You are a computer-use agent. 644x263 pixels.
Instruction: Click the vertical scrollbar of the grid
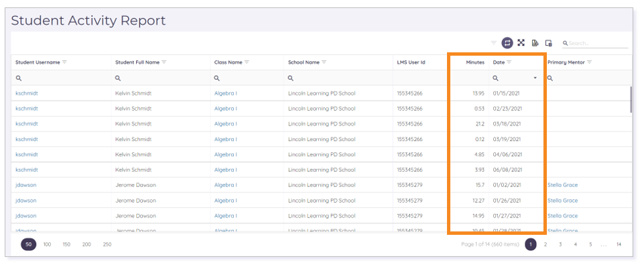pos(631,99)
